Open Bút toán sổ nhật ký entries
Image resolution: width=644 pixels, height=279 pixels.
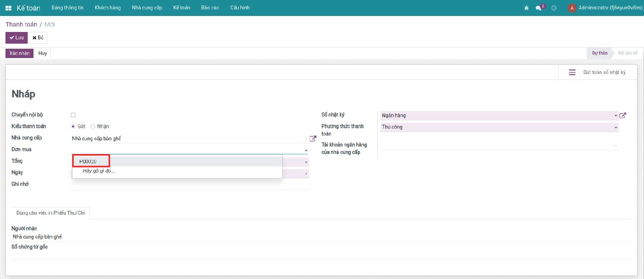[597, 72]
